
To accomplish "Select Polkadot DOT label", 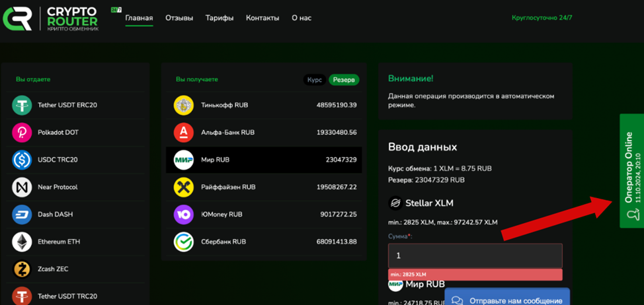I will [x=58, y=133].
